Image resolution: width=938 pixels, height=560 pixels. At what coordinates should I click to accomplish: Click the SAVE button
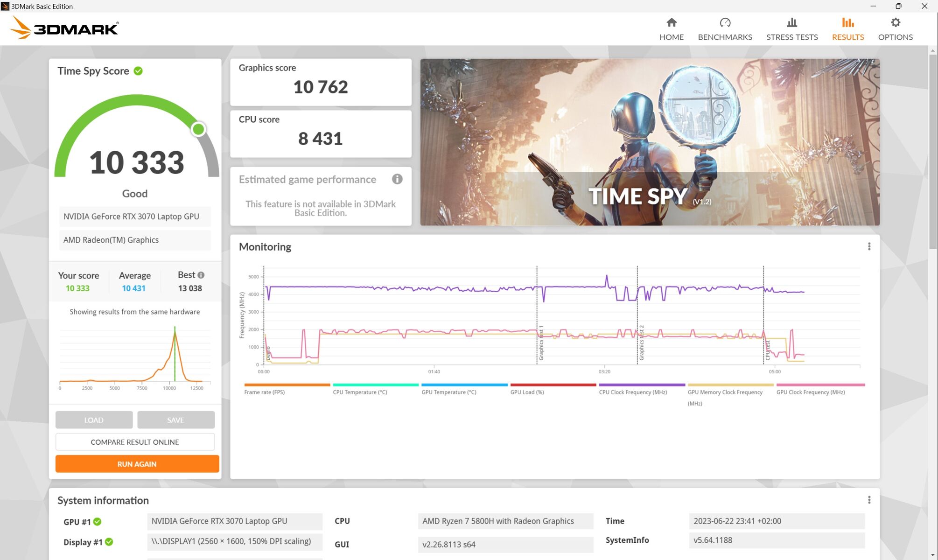(176, 420)
